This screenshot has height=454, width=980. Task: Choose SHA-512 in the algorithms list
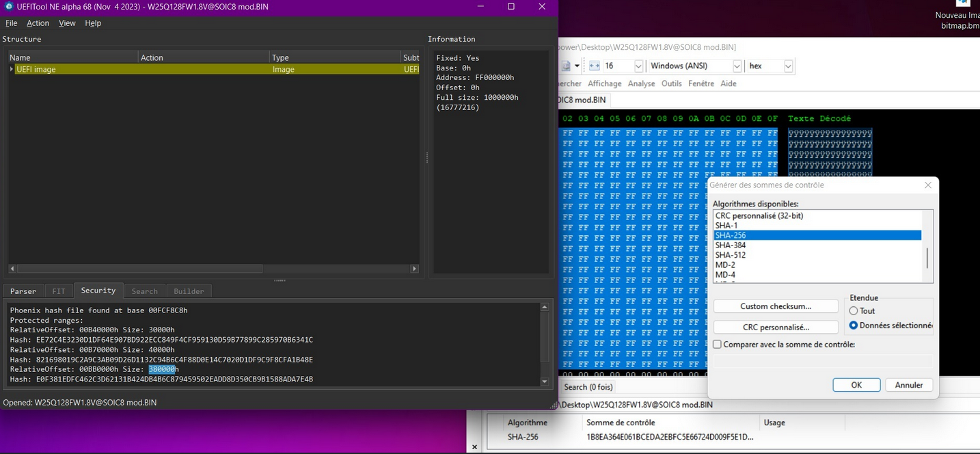[731, 255]
